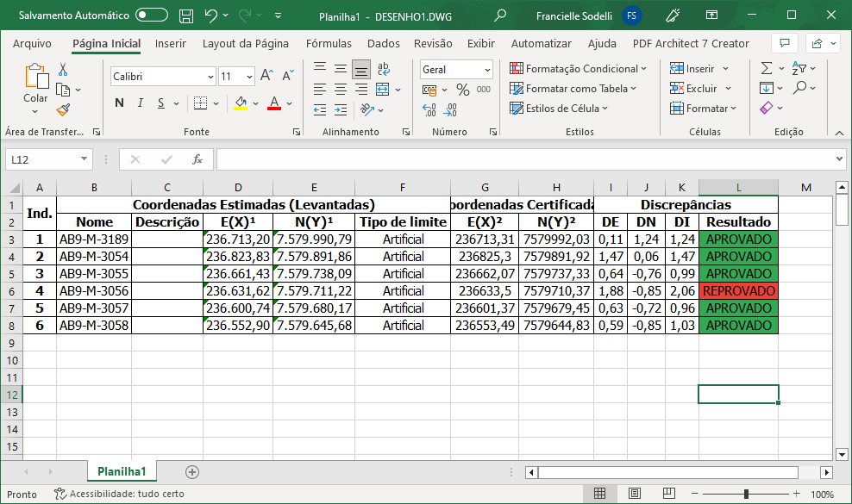Apply thousands separator 000 format

[x=484, y=89]
